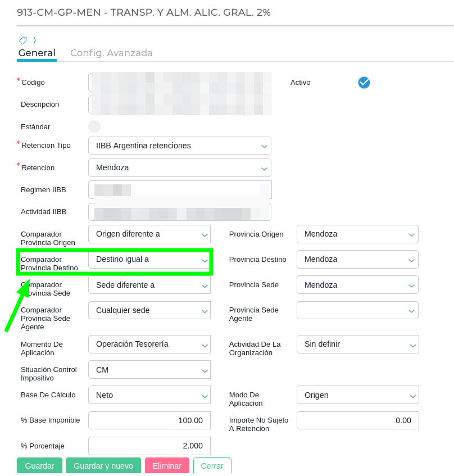Image resolution: width=454 pixels, height=476 pixels.
Task: Click the chevron arrow next to the tag icon
Action: click(34, 40)
